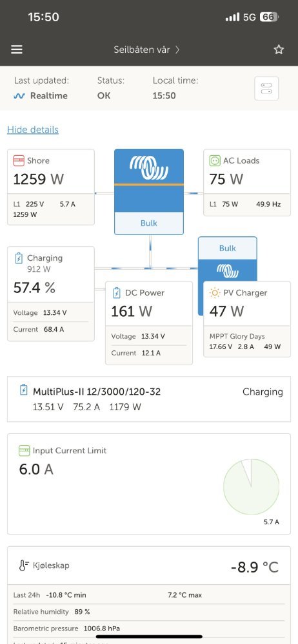The width and height of the screenshot is (298, 644).
Task: Select the AC Loads outlet icon
Action: click(x=214, y=160)
